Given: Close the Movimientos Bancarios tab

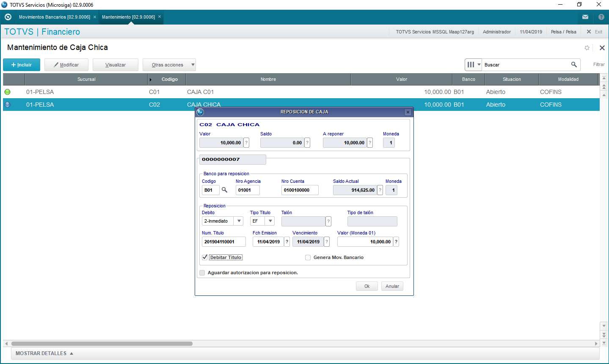Looking at the screenshot, I should (95, 17).
